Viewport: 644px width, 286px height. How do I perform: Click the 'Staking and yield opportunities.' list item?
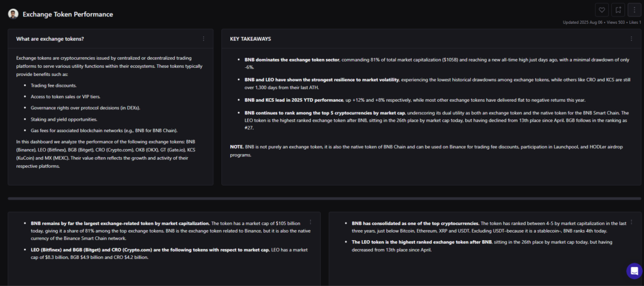point(65,118)
